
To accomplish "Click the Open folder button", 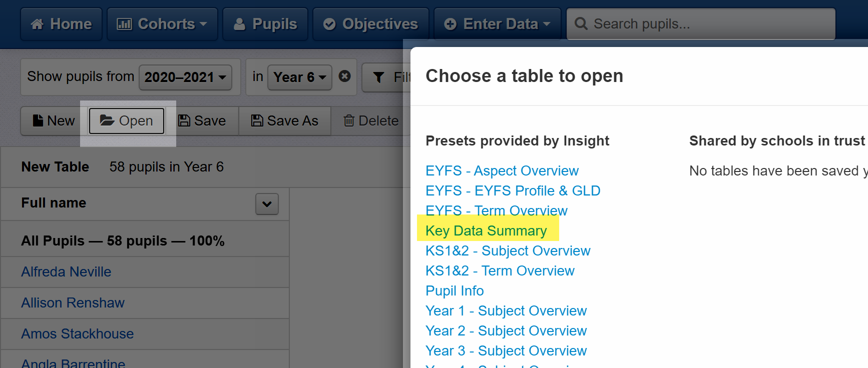I will (127, 121).
